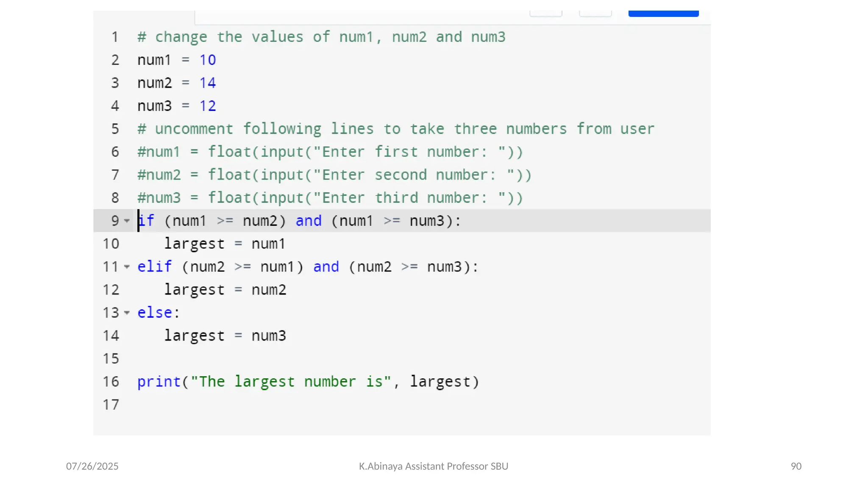Click line number 1 in the gutter
This screenshot has width=868, height=488.
(x=115, y=37)
